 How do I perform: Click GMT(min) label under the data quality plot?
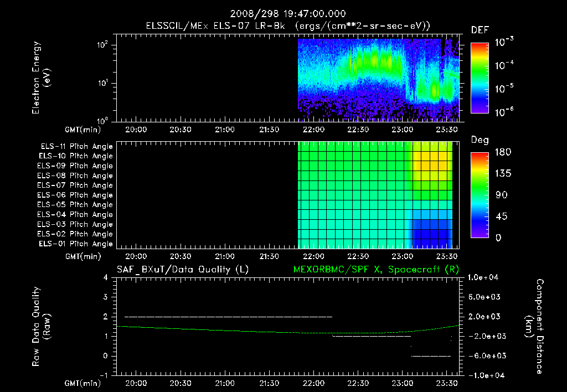[83, 383]
